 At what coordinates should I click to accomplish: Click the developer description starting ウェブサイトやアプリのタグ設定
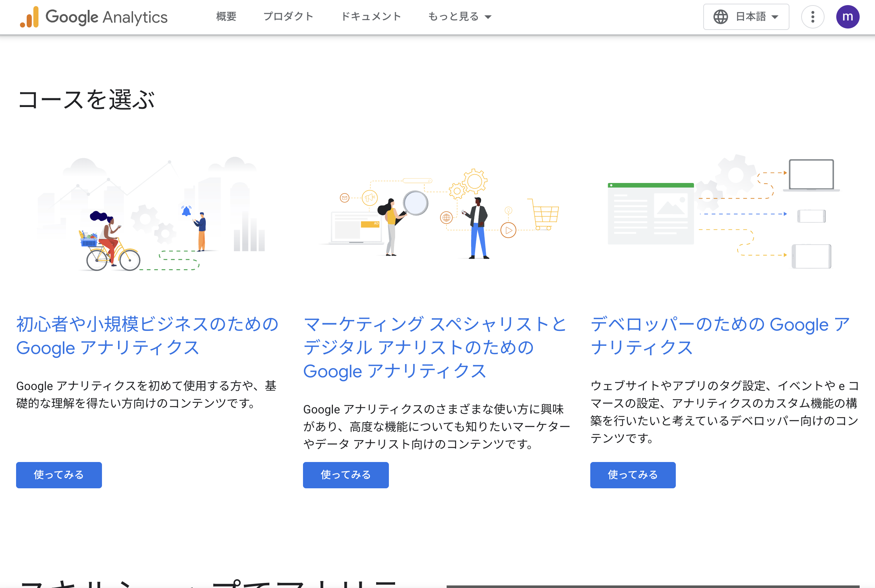point(724,412)
